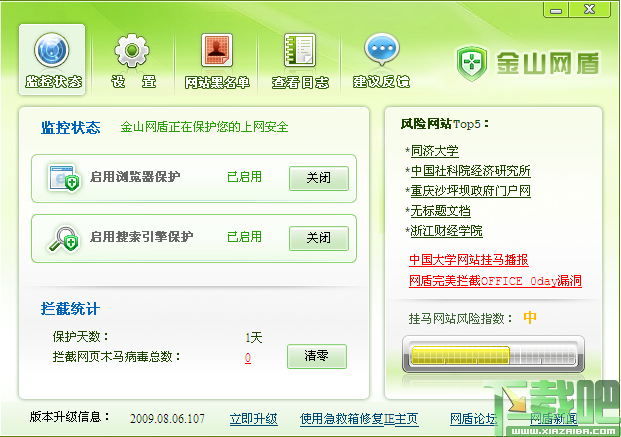Click the version number 2009.08.06.107
Viewport: 621px width, 437px height.
coord(167,419)
